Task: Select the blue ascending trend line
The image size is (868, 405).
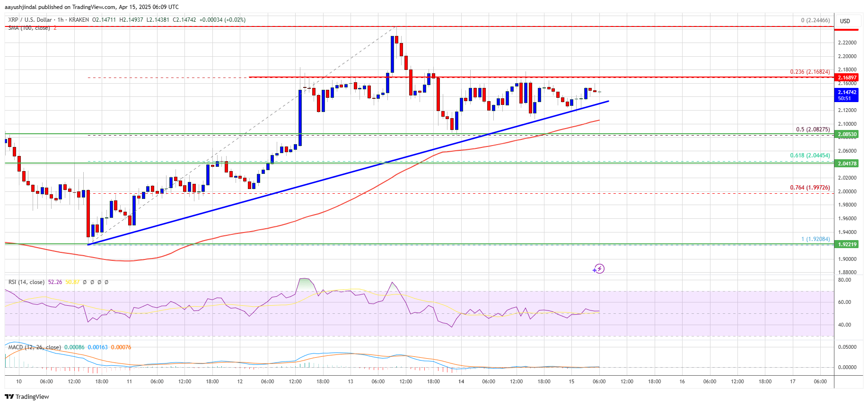Action: coord(348,173)
